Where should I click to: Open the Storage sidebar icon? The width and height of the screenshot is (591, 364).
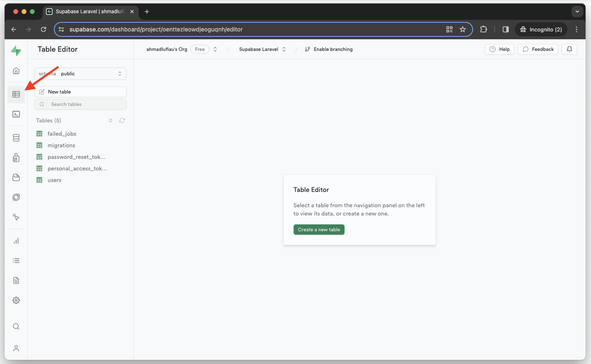[16, 177]
